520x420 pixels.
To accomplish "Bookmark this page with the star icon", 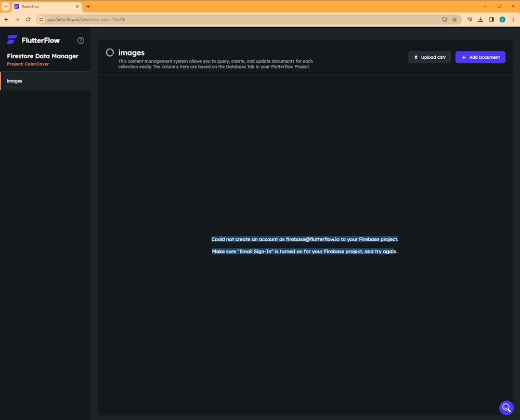I will (x=454, y=20).
